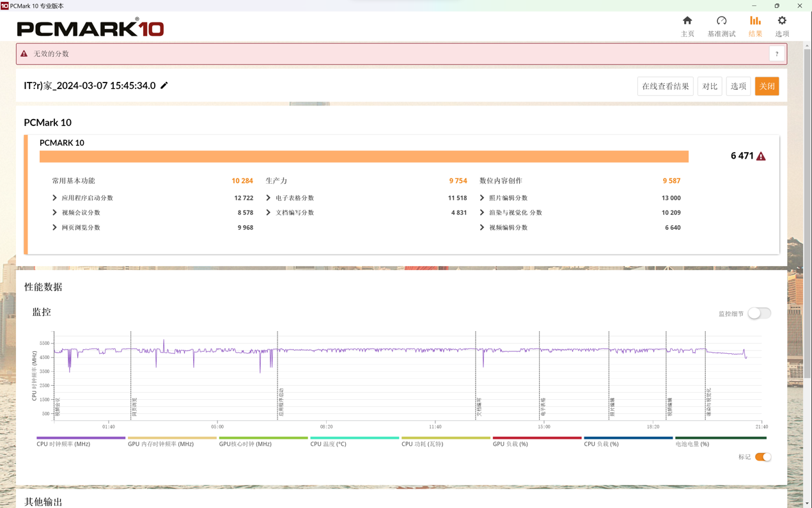This screenshot has height=508, width=812.
Task: Turn off the 标记 toggle switch
Action: tap(763, 457)
